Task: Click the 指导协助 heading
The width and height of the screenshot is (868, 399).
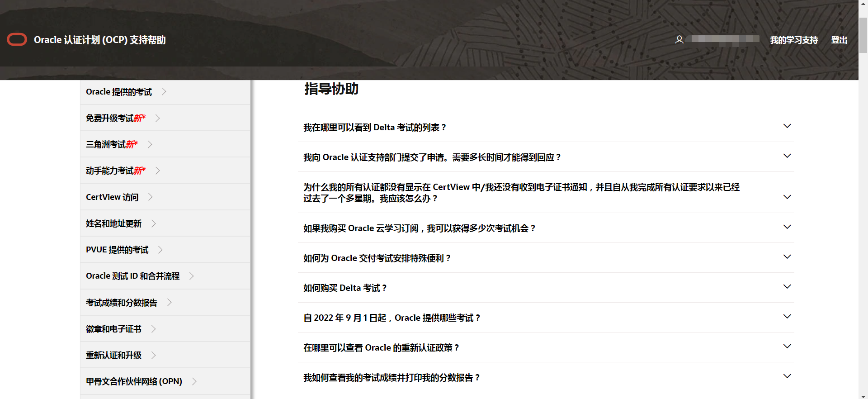Action: 331,89
